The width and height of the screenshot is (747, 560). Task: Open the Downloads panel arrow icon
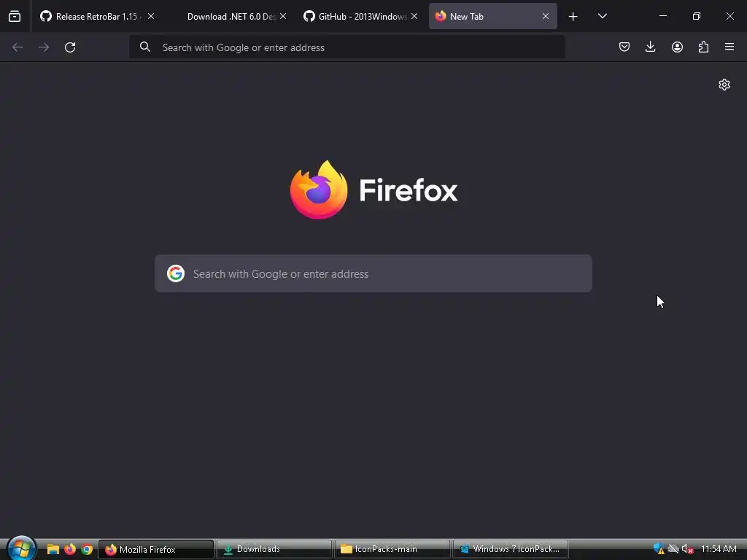(650, 47)
